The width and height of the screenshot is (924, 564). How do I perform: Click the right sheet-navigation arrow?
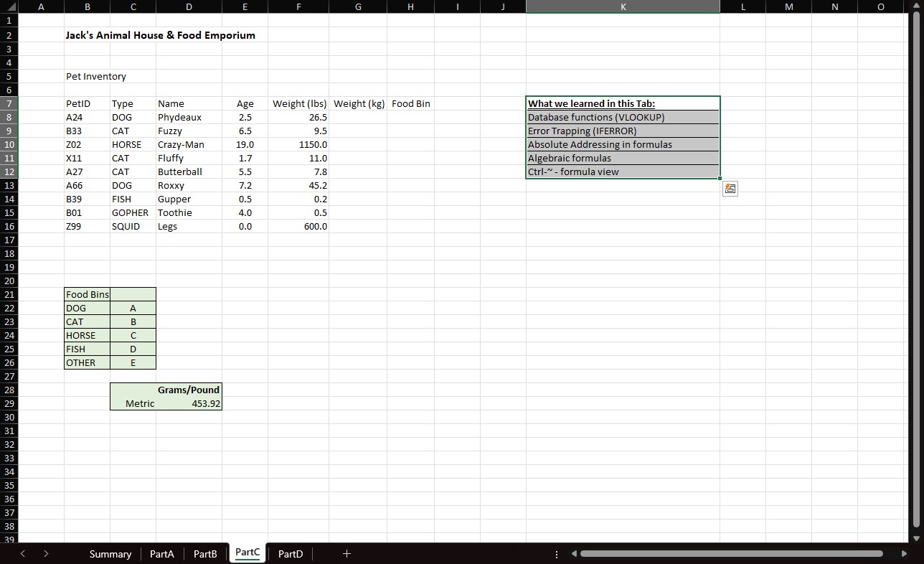[45, 553]
